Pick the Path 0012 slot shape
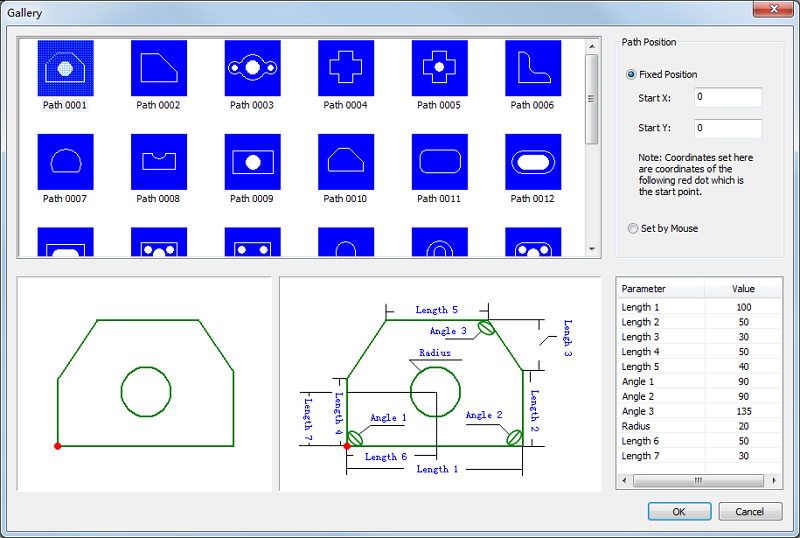 pyautogui.click(x=533, y=162)
